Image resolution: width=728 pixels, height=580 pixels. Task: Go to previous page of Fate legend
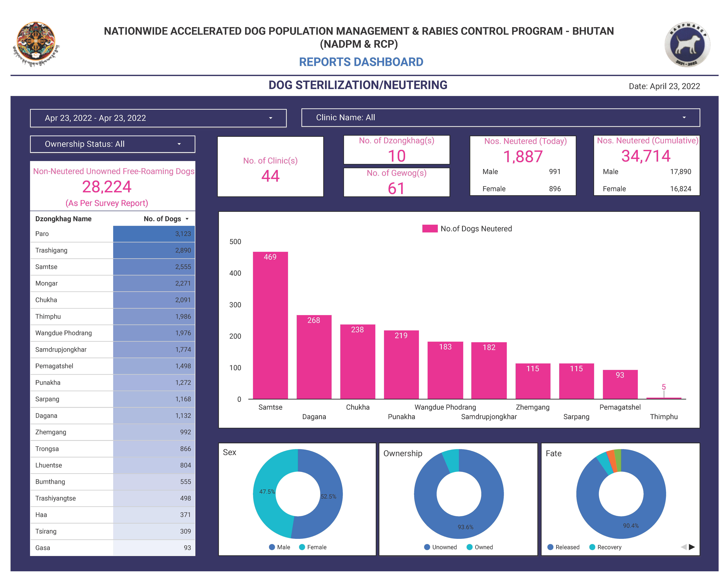coord(684,547)
